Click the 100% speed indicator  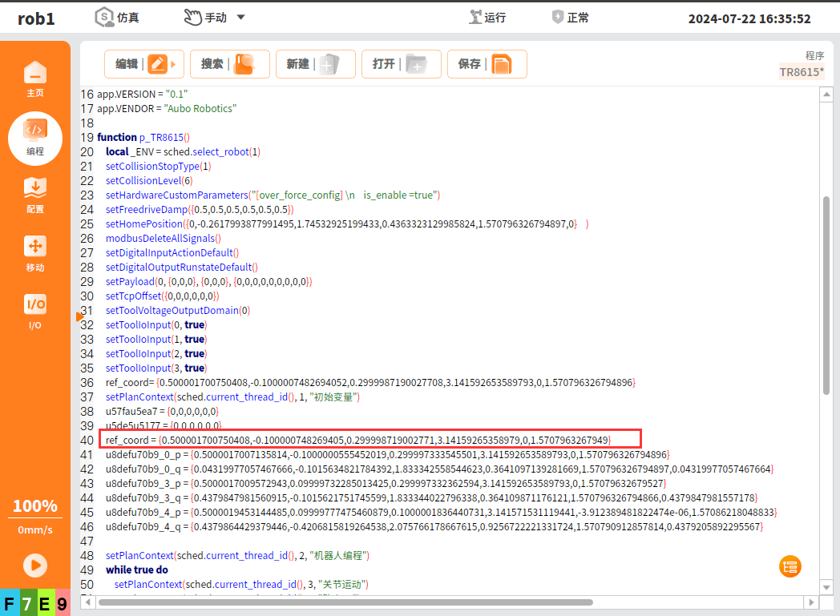[35, 506]
